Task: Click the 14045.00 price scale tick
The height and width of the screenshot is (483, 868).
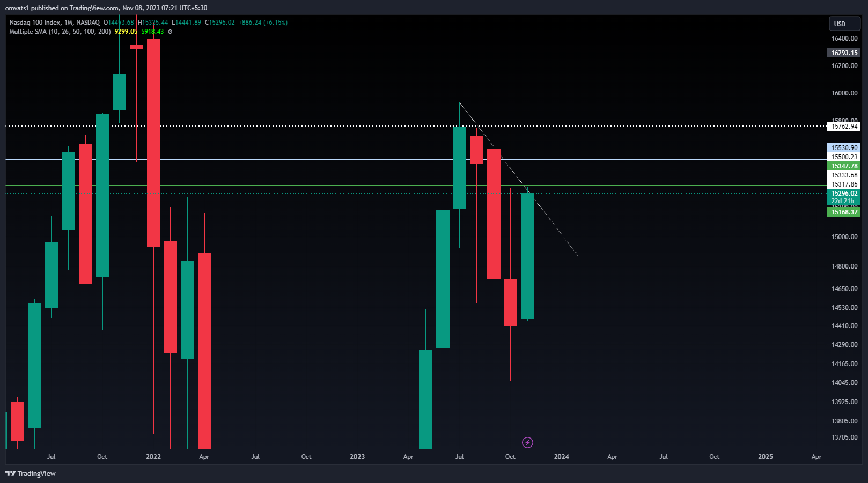Action: (x=844, y=383)
